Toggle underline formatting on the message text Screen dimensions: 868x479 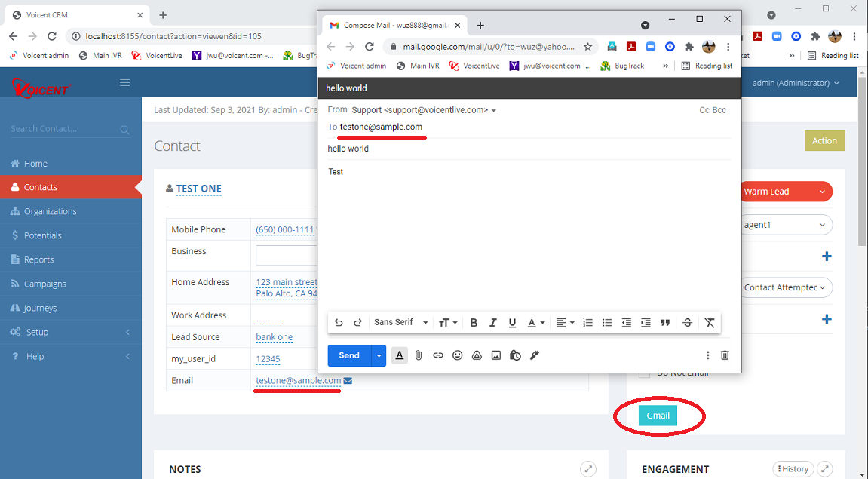[x=512, y=322]
